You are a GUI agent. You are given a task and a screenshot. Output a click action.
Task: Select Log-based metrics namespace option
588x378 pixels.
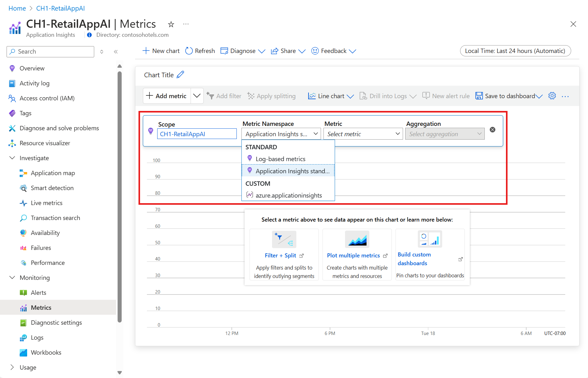pos(280,159)
